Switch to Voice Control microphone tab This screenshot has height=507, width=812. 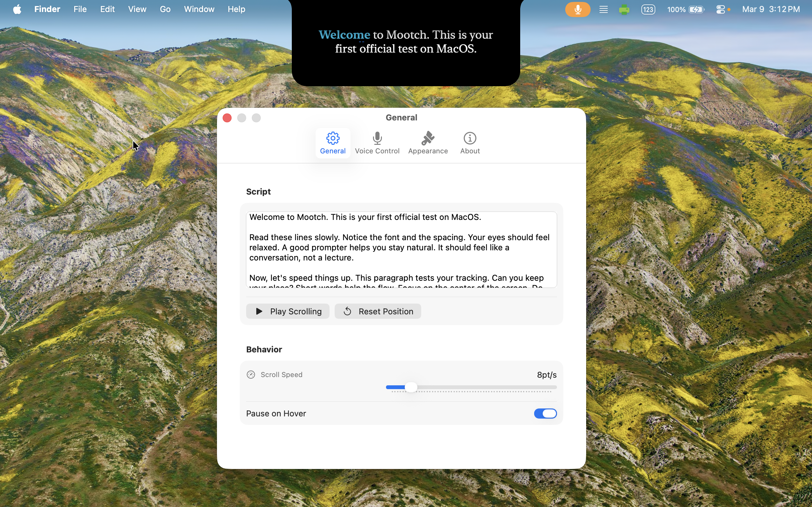[x=377, y=143]
